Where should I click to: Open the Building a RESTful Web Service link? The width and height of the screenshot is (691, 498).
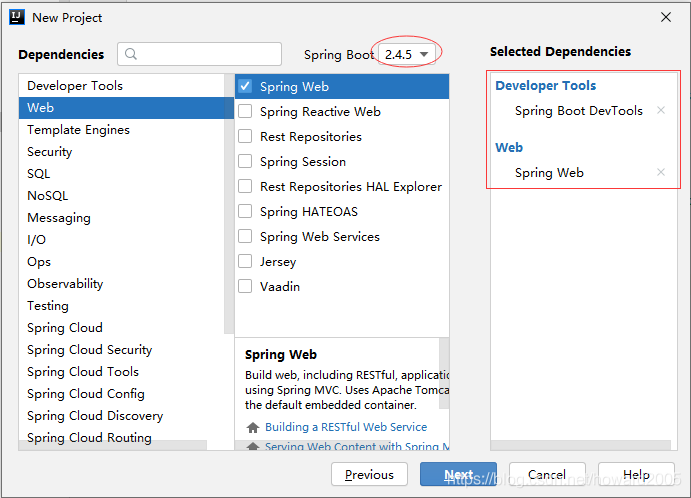[346, 427]
